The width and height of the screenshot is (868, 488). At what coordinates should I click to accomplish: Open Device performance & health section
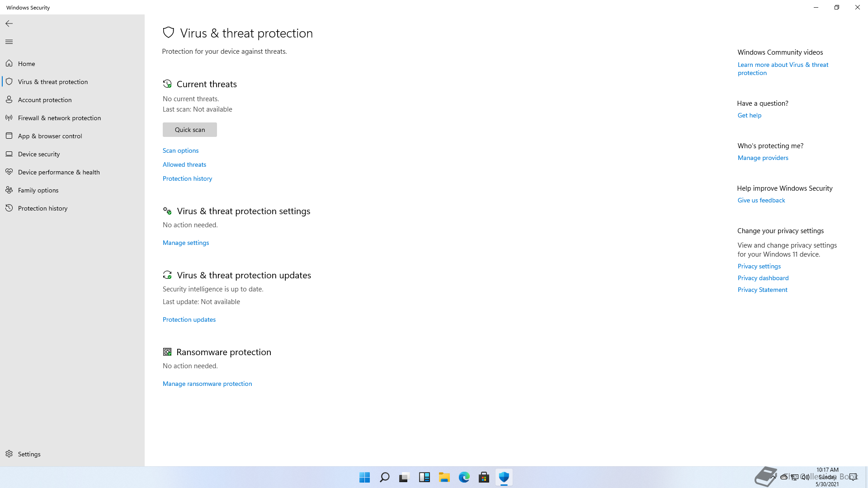pyautogui.click(x=72, y=172)
